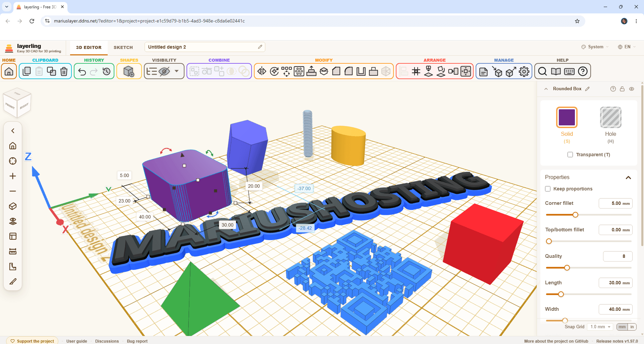Zoom in with the plus icon
This screenshot has width=644, height=344.
(13, 176)
